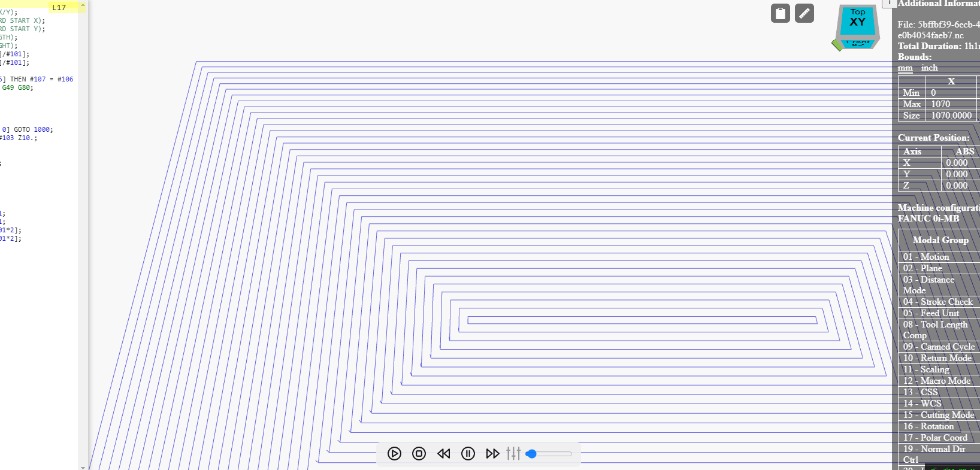Click the 01 - Motion modal group row

pos(939,257)
